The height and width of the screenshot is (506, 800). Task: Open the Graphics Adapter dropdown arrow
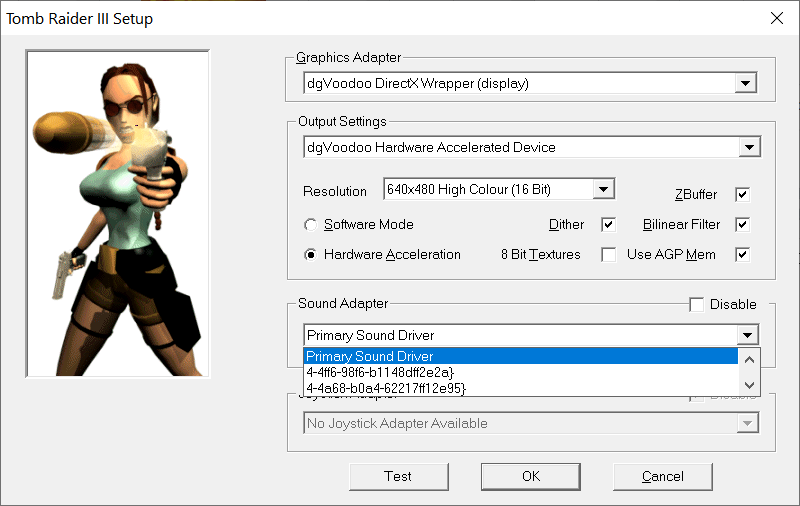745,83
